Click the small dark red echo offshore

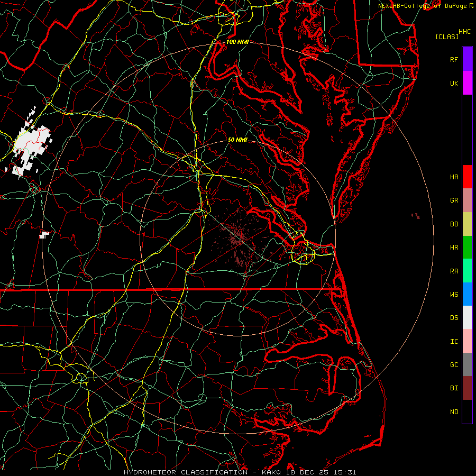[416, 216]
